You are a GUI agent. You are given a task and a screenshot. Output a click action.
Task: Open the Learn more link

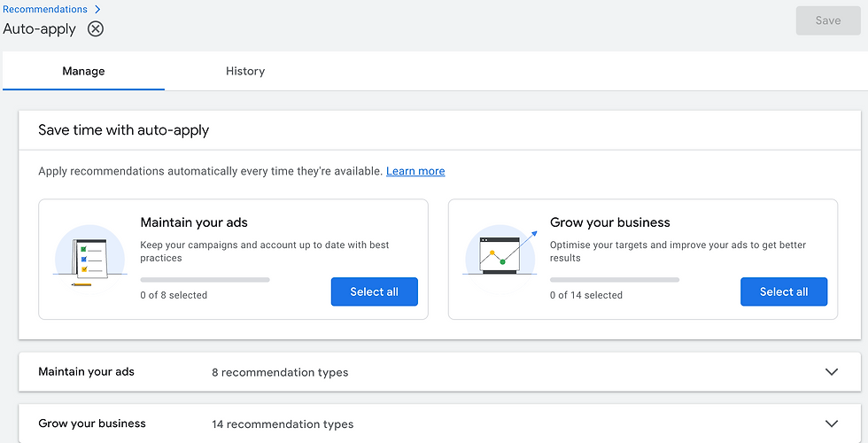coord(415,171)
